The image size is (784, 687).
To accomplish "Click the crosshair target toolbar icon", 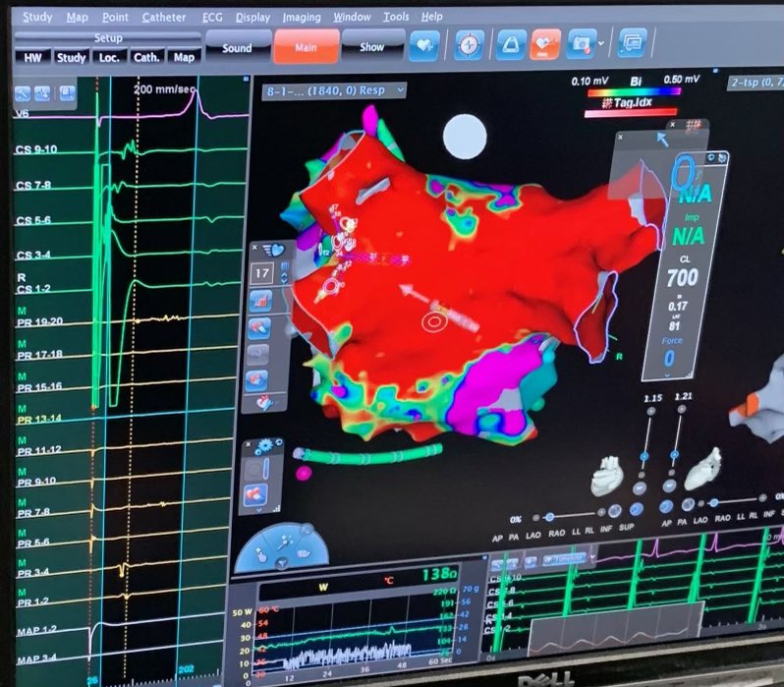I will pyautogui.click(x=469, y=45).
